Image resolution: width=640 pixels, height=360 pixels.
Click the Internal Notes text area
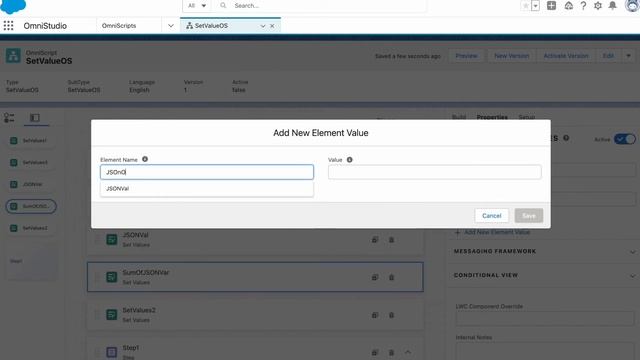pyautogui.click(x=545, y=351)
